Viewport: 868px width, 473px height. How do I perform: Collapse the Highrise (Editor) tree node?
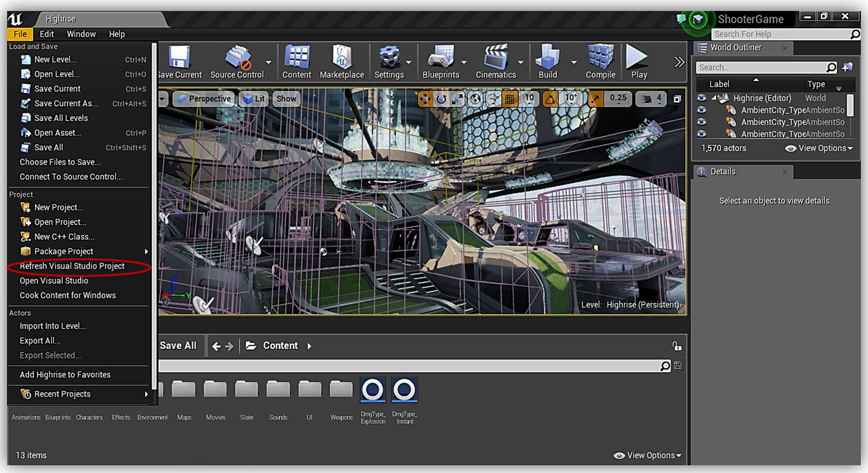(715, 98)
